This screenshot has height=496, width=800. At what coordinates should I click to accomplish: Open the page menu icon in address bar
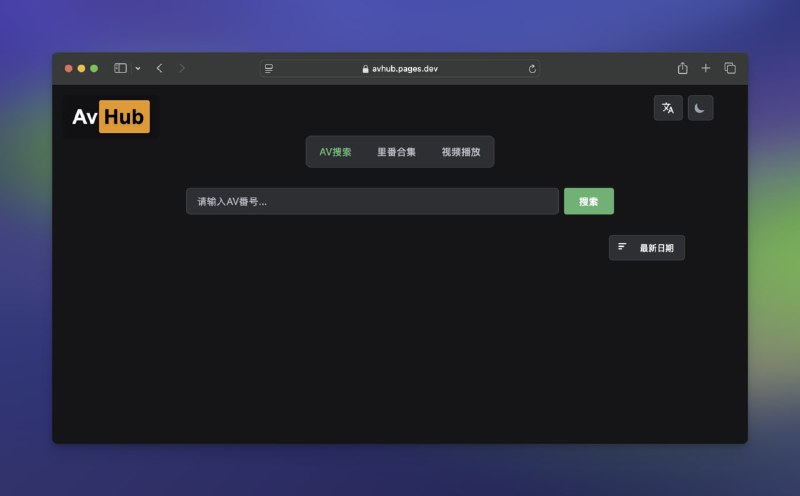(269, 68)
